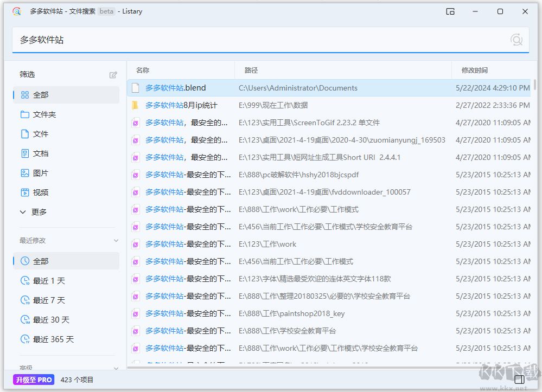Expand the 高级 section chevron
Viewport: 542px width, 392px height.
(116, 368)
